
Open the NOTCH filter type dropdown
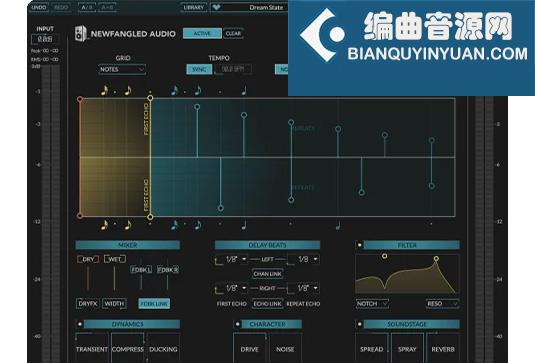point(372,304)
